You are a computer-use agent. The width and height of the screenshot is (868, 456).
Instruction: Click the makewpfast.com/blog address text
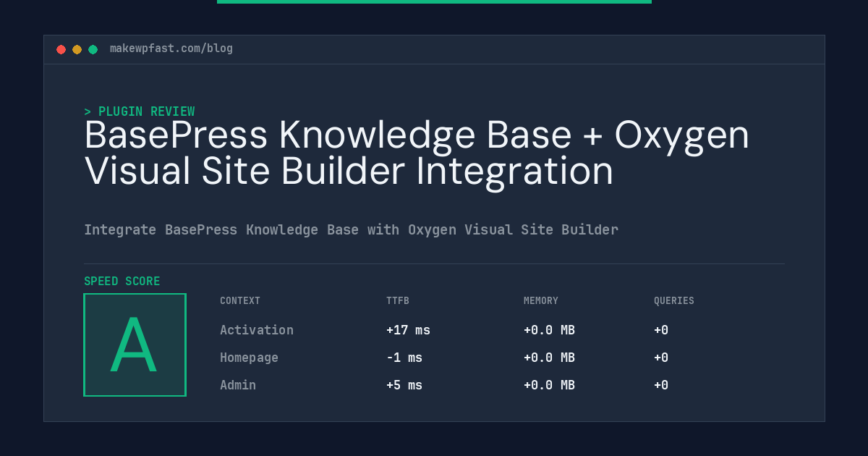[x=171, y=48]
